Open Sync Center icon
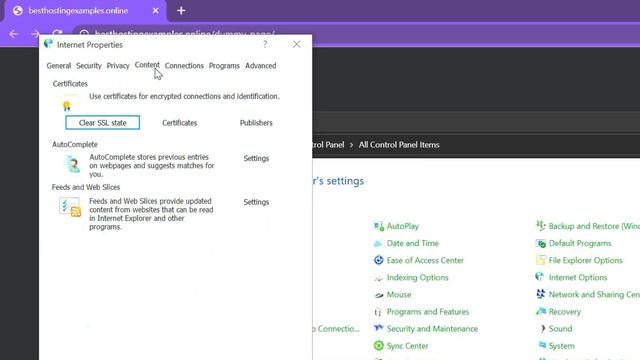 pyautogui.click(x=378, y=346)
